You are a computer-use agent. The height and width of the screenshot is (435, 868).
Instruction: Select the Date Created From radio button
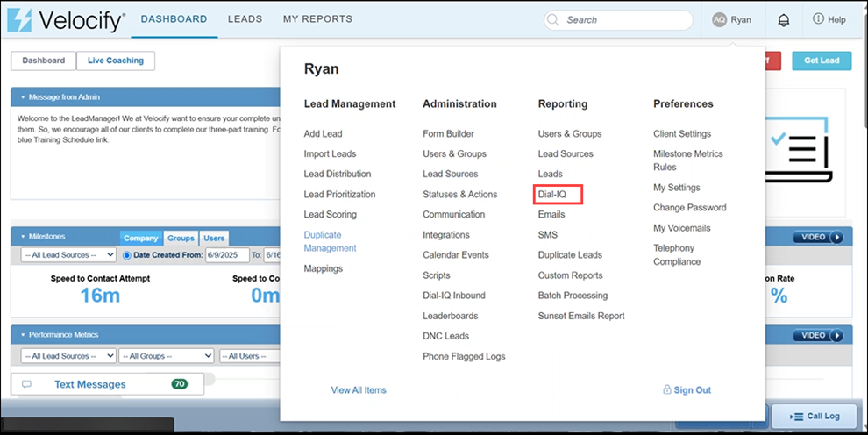127,255
